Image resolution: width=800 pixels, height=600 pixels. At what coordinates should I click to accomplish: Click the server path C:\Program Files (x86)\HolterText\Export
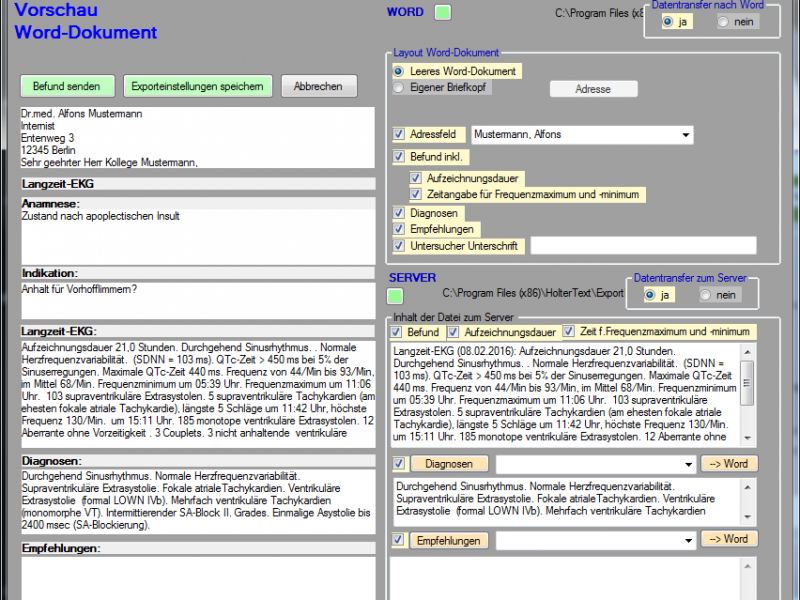click(533, 293)
